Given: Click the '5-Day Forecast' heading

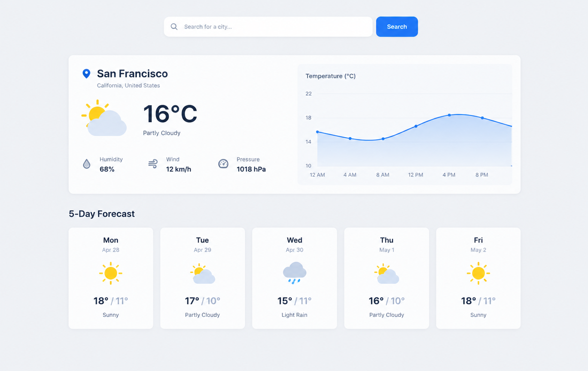Looking at the screenshot, I should click(x=102, y=214).
